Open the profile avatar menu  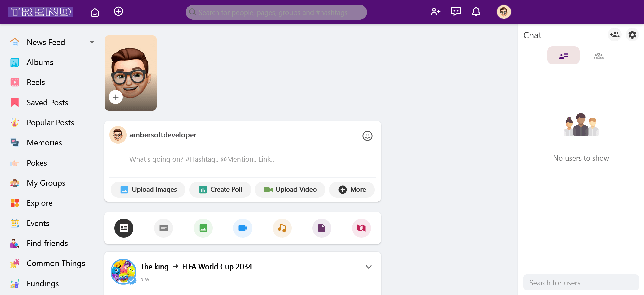pos(503,12)
